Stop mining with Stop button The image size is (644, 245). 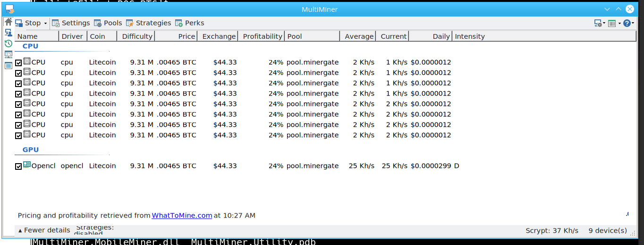pyautogui.click(x=28, y=23)
